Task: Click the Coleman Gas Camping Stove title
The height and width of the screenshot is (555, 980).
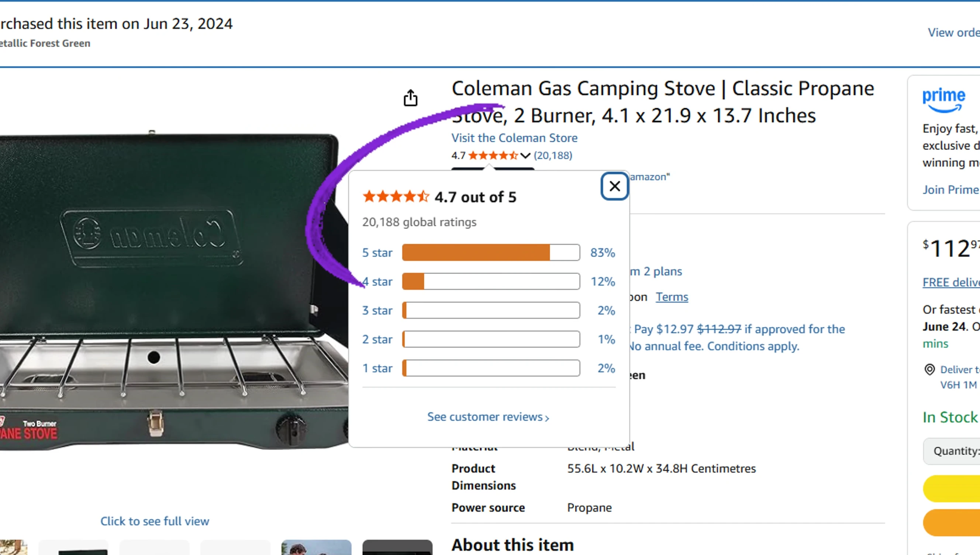Action: [663, 102]
